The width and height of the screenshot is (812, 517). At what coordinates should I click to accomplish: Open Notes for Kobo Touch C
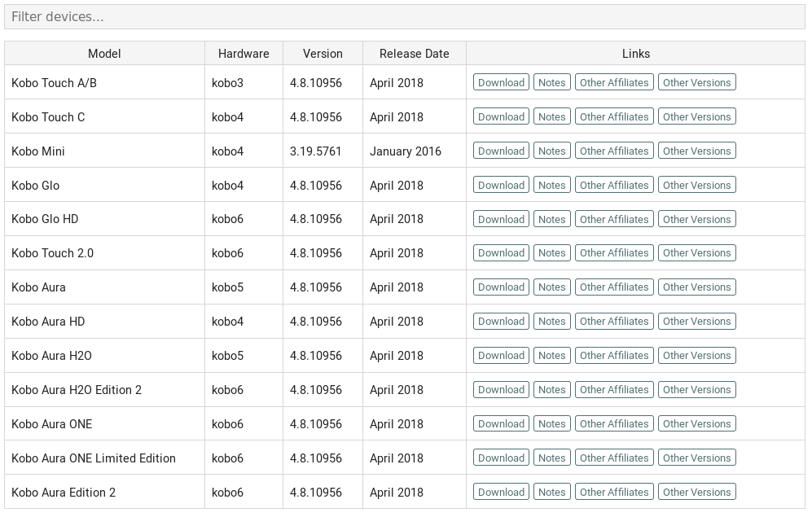pyautogui.click(x=551, y=116)
